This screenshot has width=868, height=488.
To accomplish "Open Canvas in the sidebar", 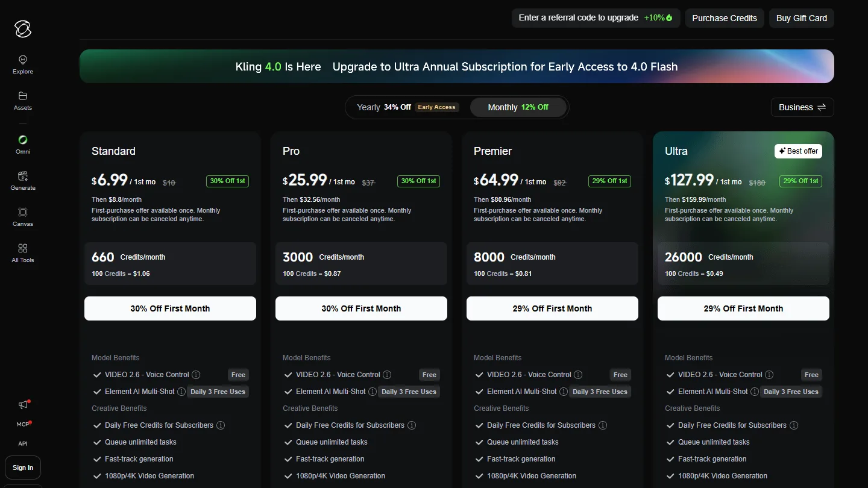I will coord(23,217).
